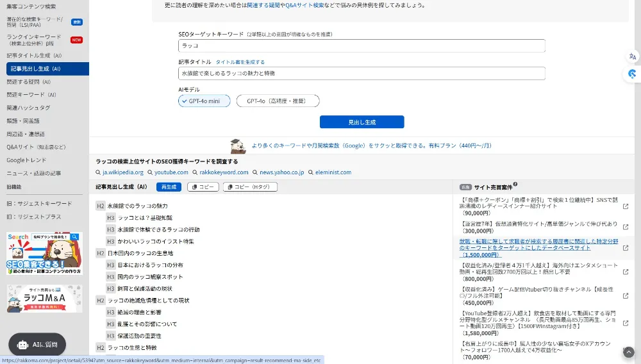Open external link for 300,000円 site listing

(x=626, y=227)
